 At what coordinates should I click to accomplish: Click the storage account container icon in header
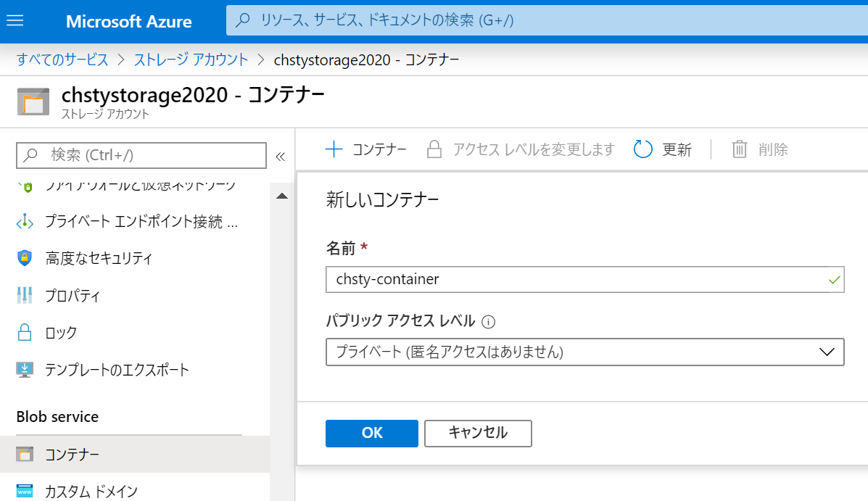33,102
